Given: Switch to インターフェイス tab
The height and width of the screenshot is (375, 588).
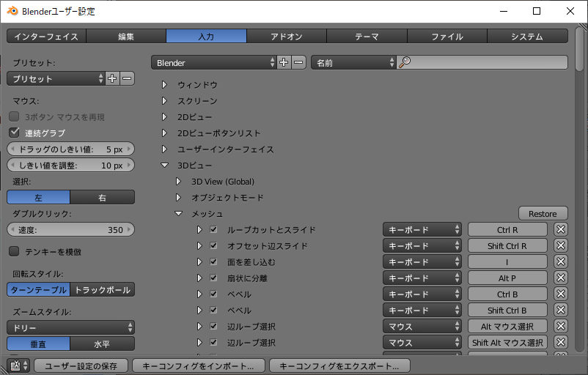Looking at the screenshot, I should 46,37.
